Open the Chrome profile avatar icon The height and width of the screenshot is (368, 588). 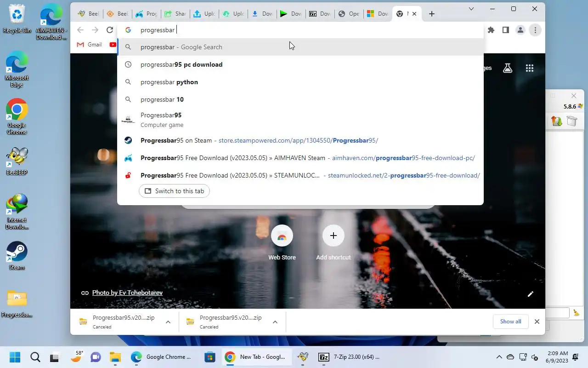520,30
